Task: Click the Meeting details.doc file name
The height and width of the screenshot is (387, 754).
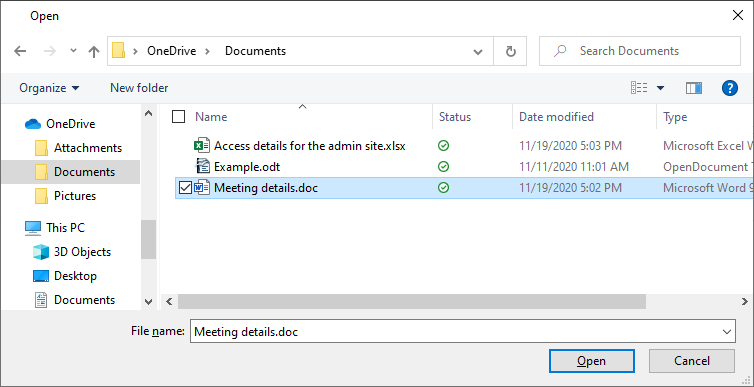Action: point(266,188)
